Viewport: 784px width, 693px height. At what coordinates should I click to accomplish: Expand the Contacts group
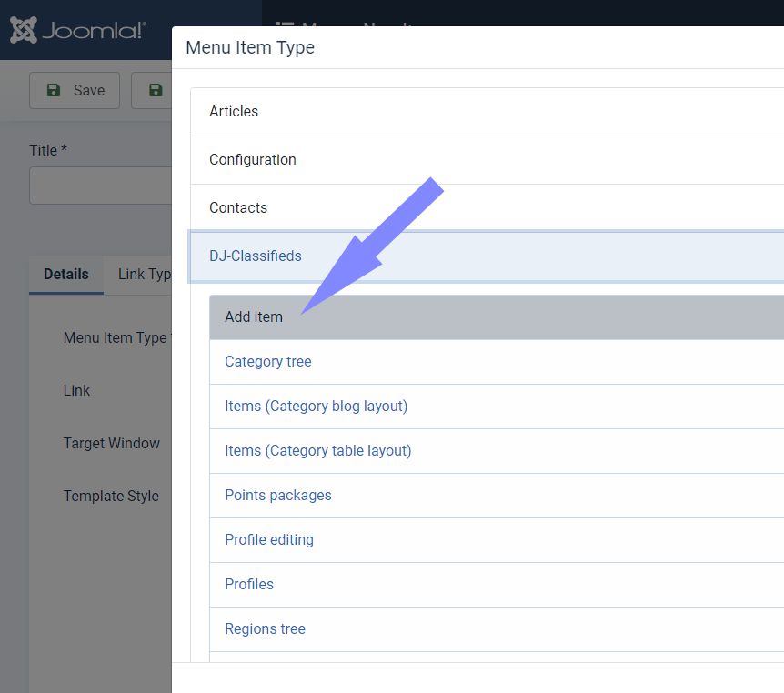487,208
